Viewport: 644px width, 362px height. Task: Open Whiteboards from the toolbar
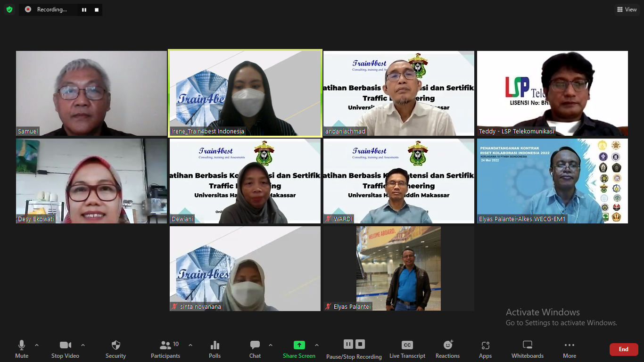528,349
